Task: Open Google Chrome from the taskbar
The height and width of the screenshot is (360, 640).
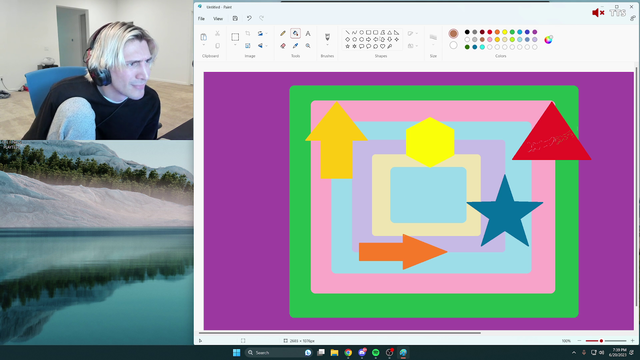Action: point(348,353)
